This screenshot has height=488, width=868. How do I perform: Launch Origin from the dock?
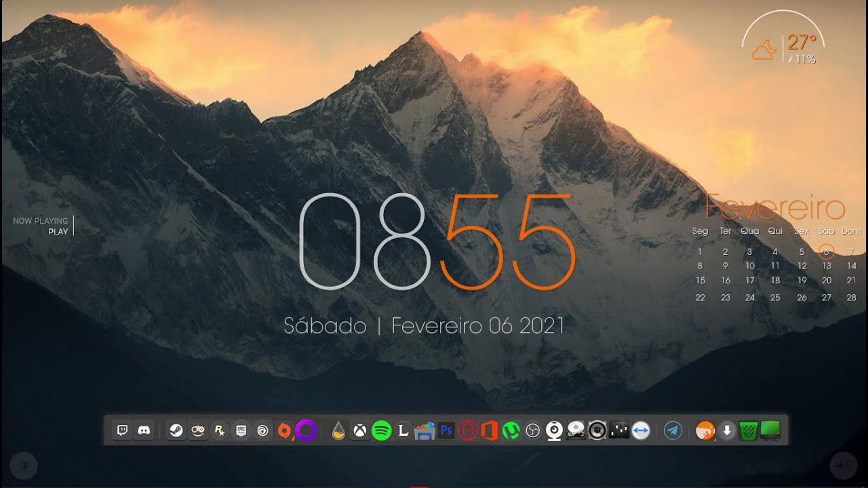pyautogui.click(x=285, y=430)
